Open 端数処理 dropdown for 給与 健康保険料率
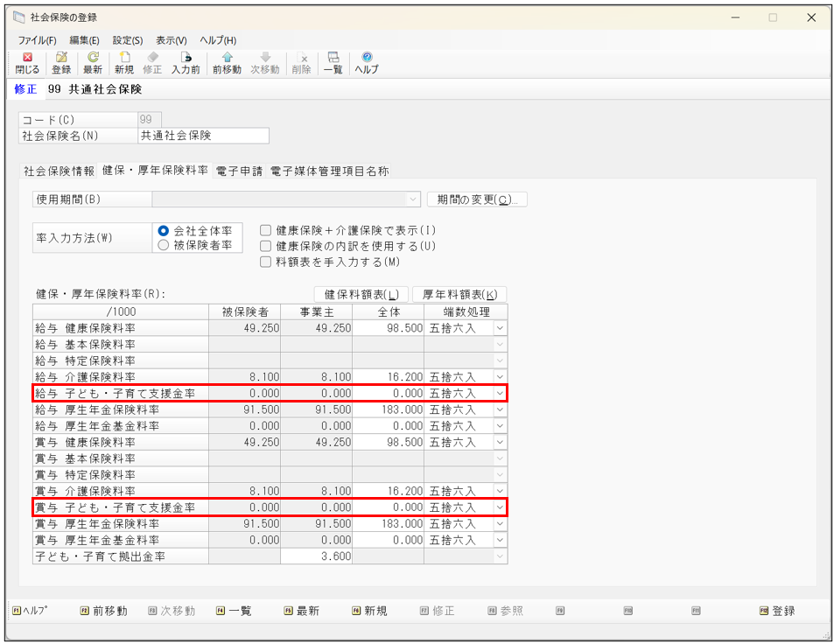 coord(500,328)
